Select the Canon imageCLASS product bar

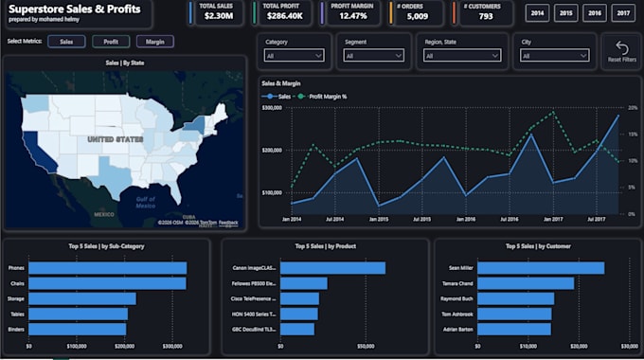[x=332, y=268]
